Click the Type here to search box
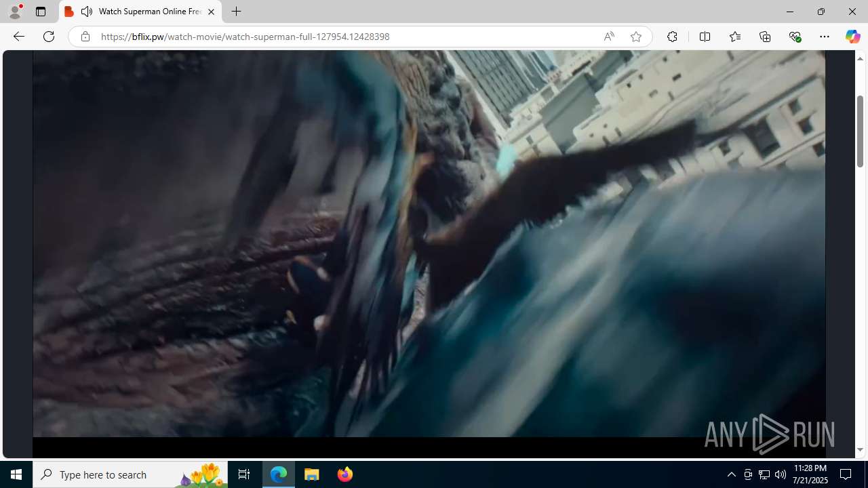This screenshot has height=488, width=868. point(130,474)
